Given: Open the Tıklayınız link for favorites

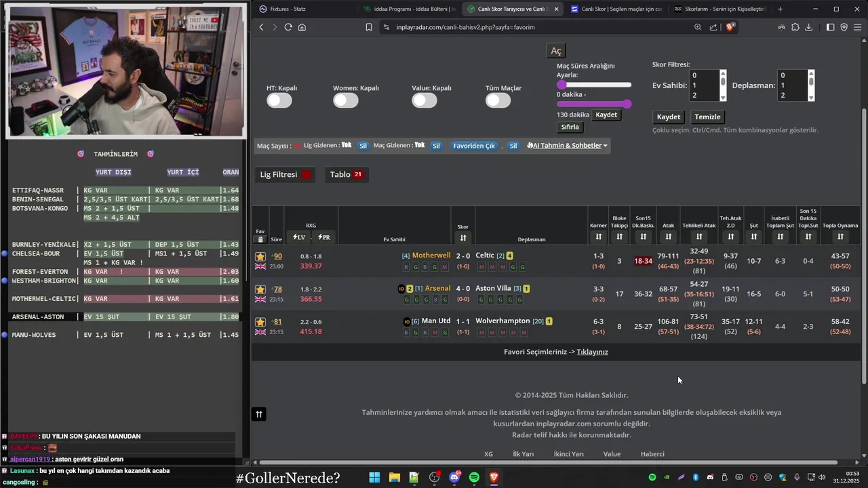Looking at the screenshot, I should 592,352.
